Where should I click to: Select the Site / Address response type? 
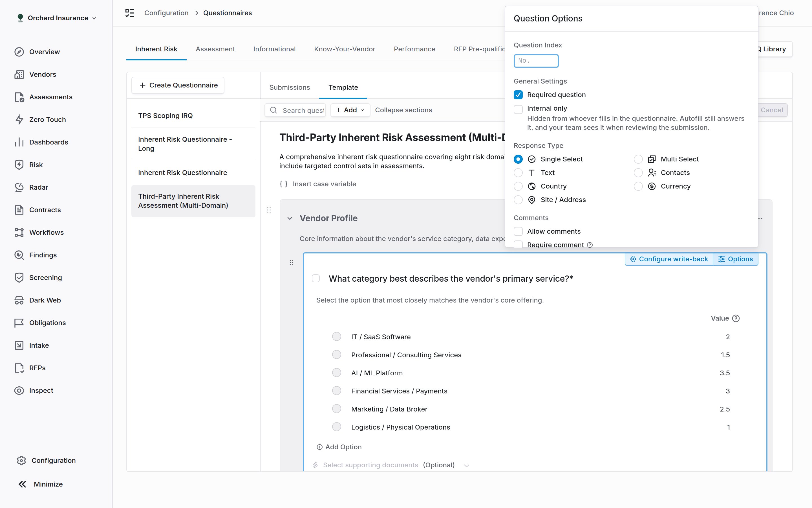(x=518, y=200)
